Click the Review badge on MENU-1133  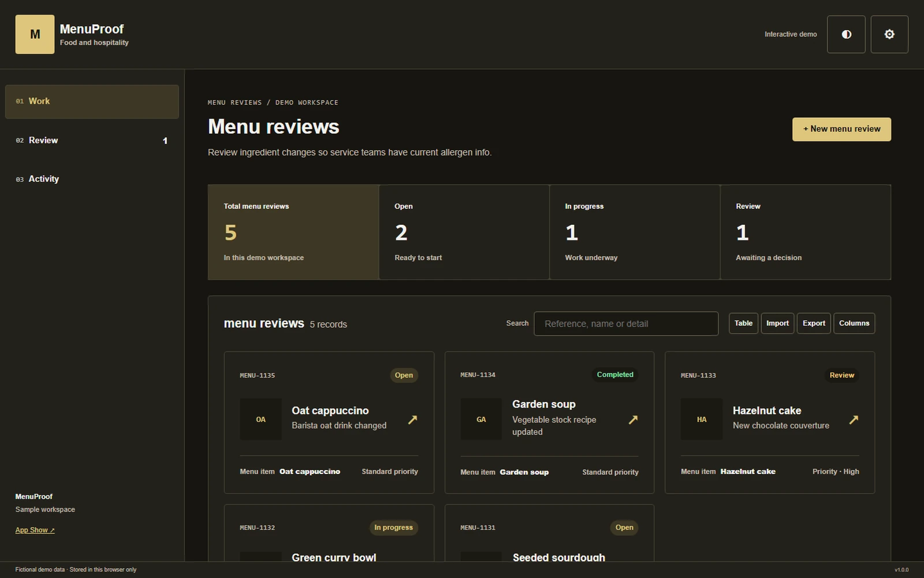[842, 375]
